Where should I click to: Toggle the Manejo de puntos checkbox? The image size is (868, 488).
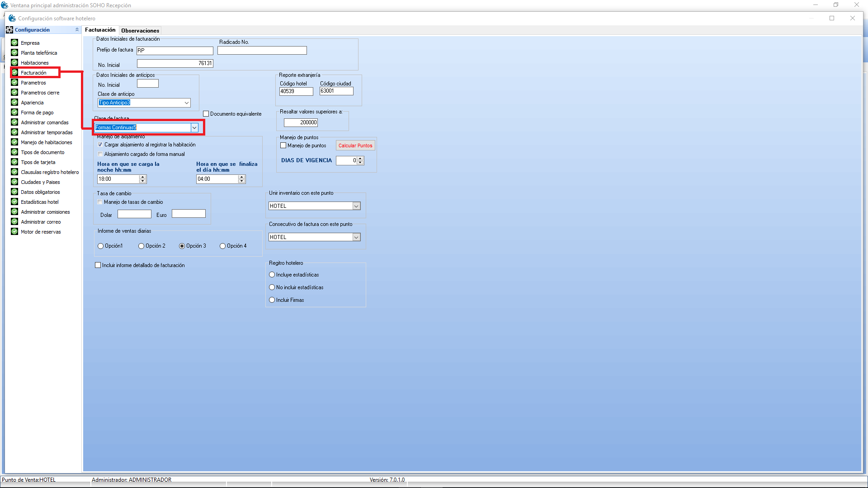(283, 145)
